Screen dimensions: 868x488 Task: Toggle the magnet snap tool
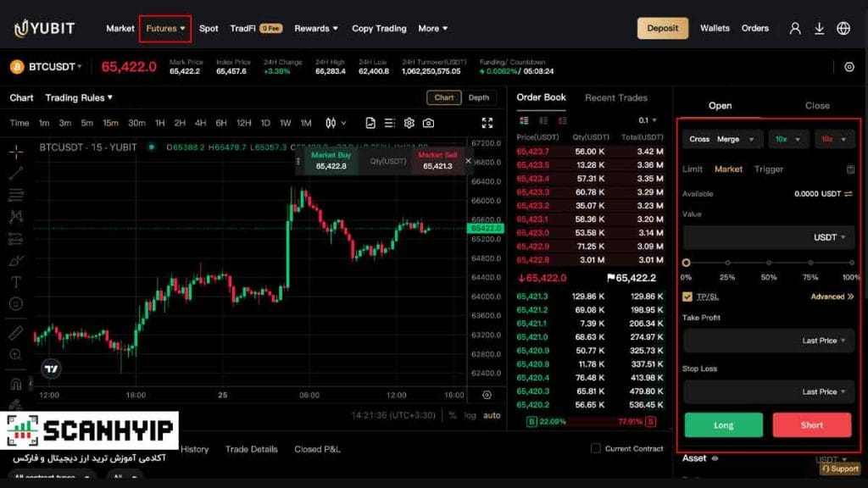click(16, 384)
